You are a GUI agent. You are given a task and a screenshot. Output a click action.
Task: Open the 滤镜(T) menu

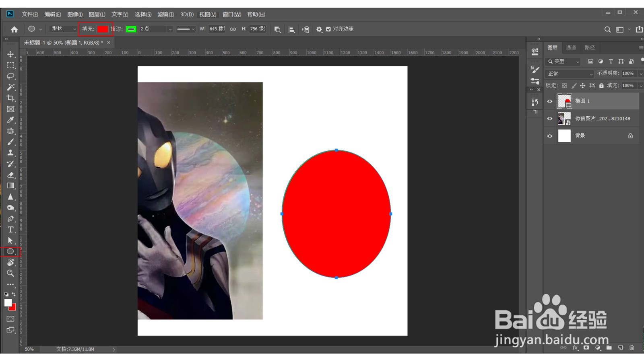(165, 14)
